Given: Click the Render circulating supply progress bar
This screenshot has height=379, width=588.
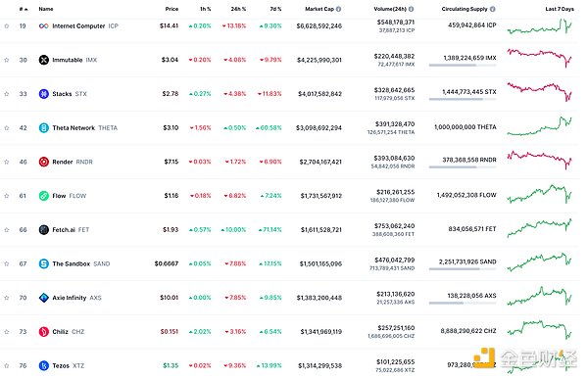Looking at the screenshot, I should [463, 167].
